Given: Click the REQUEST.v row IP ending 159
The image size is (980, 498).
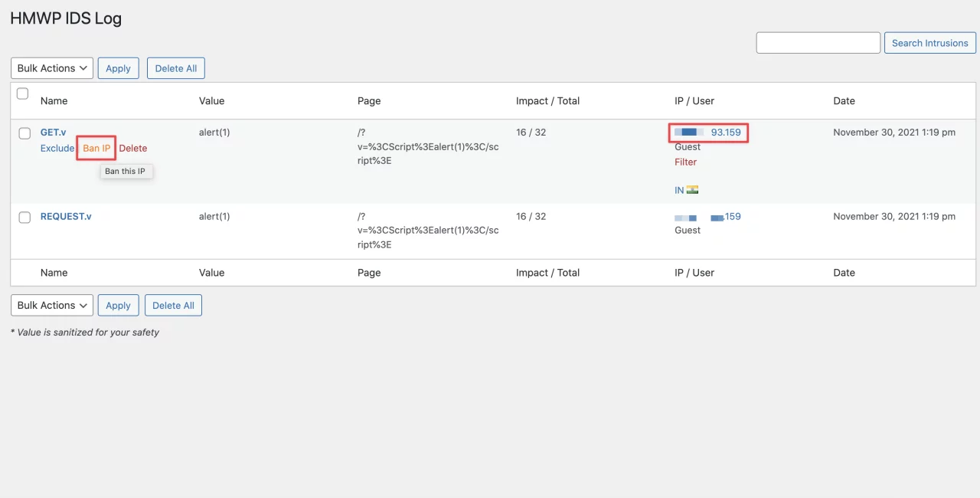Looking at the screenshot, I should pos(707,217).
